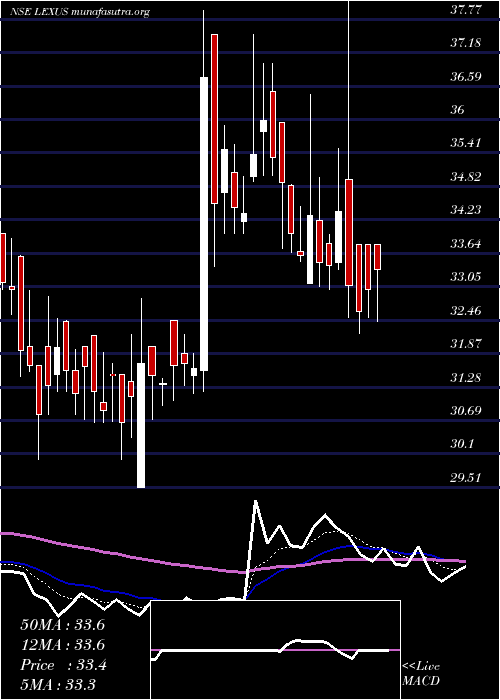
Task: Click the Live MACD inset chart
Action: 275,650
